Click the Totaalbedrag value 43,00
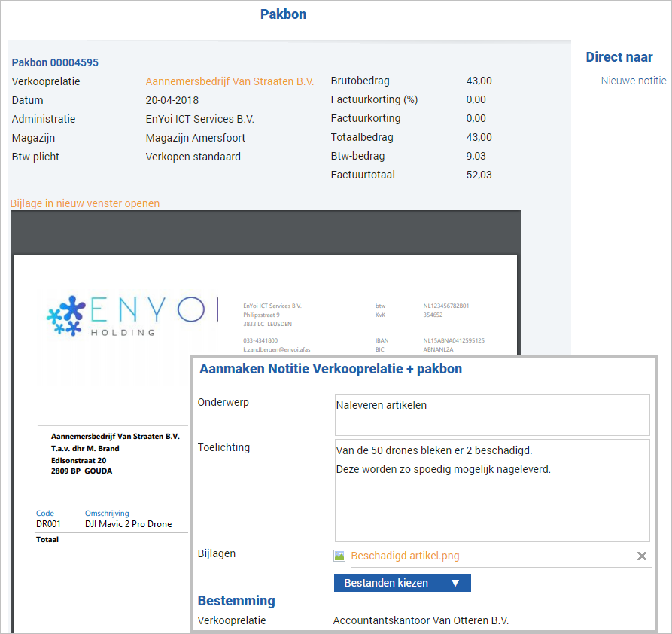Viewport: 672px width, 634px height. tap(479, 137)
